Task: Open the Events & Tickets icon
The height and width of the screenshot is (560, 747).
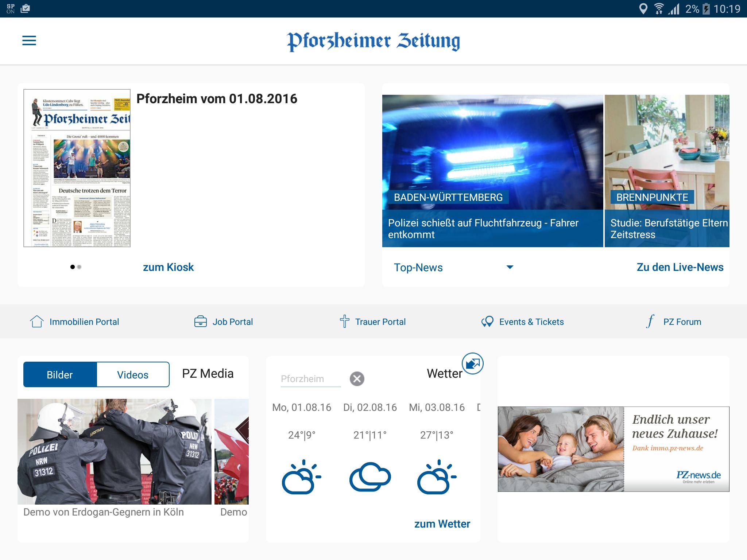Action: (x=487, y=322)
